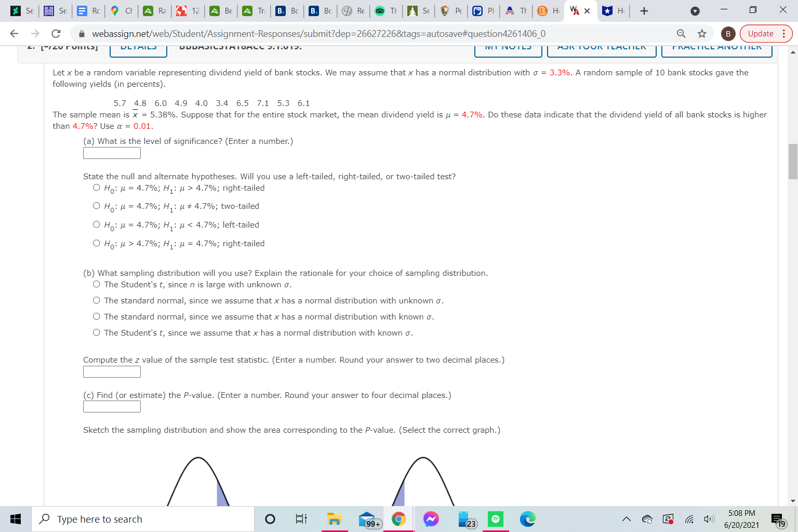Viewport: 798px width, 532px height.
Task: Select the right-tailed hypothesis radio button
Action: (96, 188)
